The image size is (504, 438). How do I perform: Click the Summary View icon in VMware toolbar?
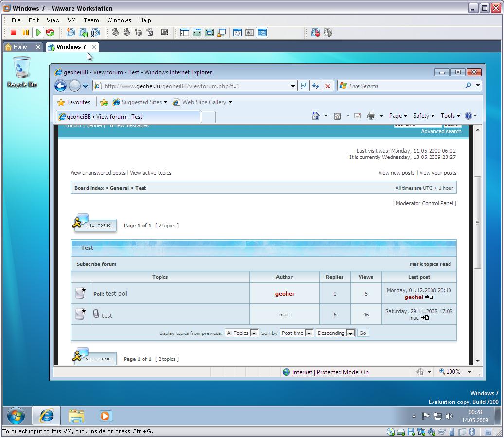click(237, 33)
